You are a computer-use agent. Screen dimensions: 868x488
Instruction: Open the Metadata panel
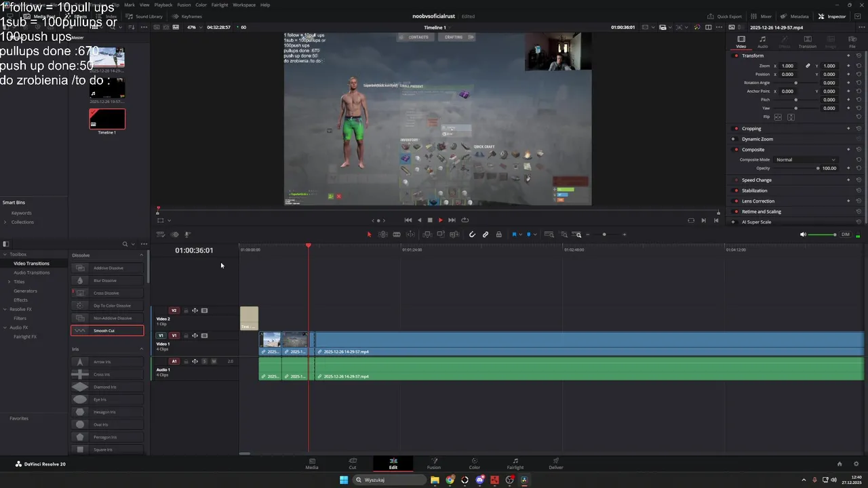click(x=795, y=16)
